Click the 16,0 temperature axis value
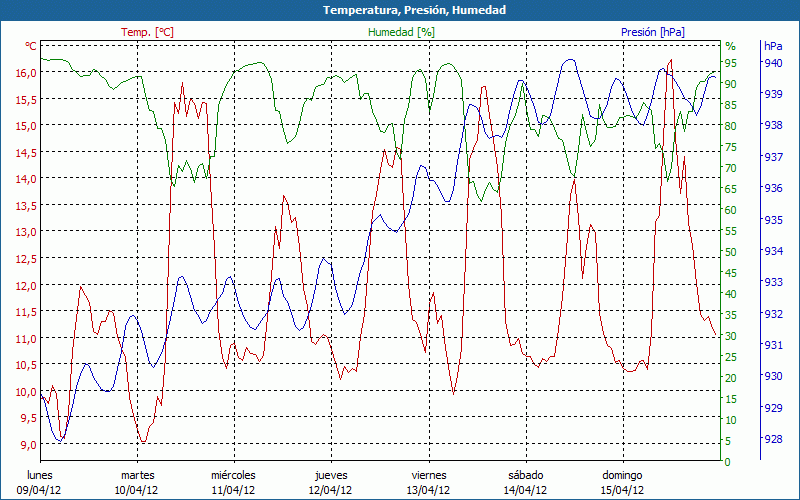800x500 pixels. pyautogui.click(x=25, y=73)
